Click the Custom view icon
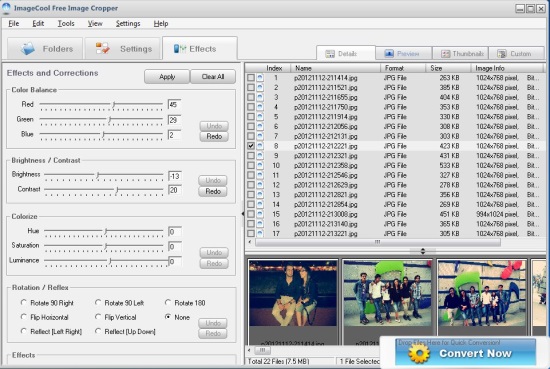This screenshot has height=369, width=550. [x=502, y=54]
